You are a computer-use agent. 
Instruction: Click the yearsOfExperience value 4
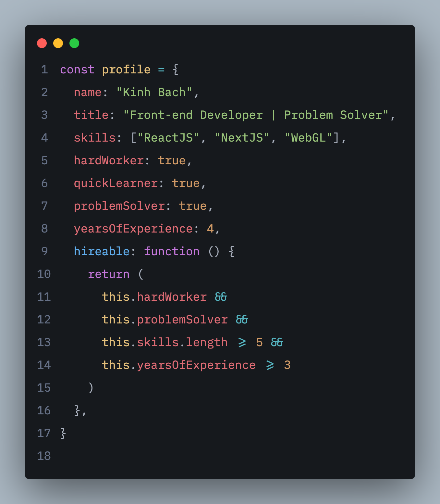click(210, 229)
